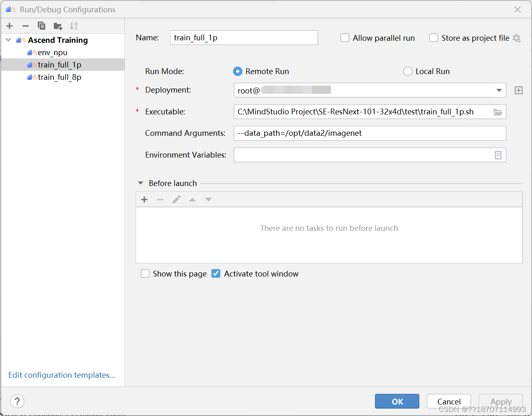The image size is (532, 416).
Task: Collapse the Ascend Training tree node
Action: pyautogui.click(x=8, y=40)
